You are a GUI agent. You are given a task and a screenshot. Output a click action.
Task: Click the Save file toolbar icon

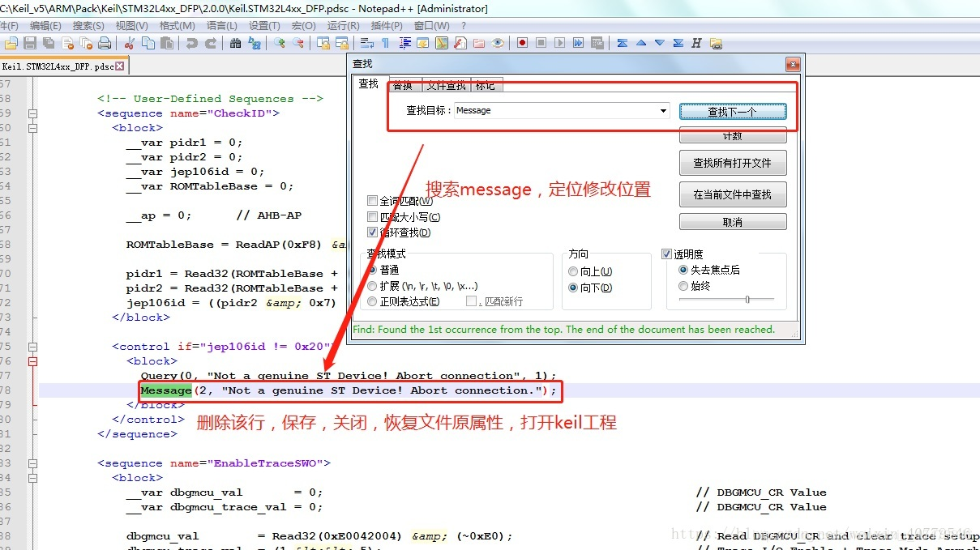click(30, 42)
